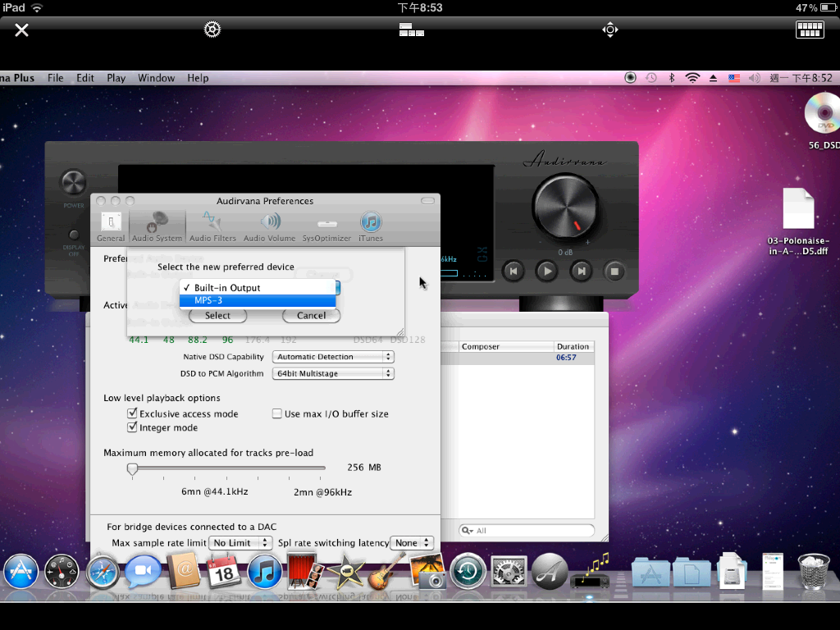The width and height of the screenshot is (840, 630).
Task: Open remote viewer settings gear
Action: click(x=212, y=30)
